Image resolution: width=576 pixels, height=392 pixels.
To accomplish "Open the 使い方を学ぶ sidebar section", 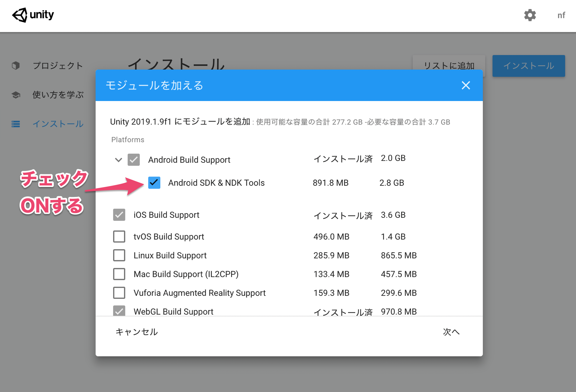I will coord(58,95).
